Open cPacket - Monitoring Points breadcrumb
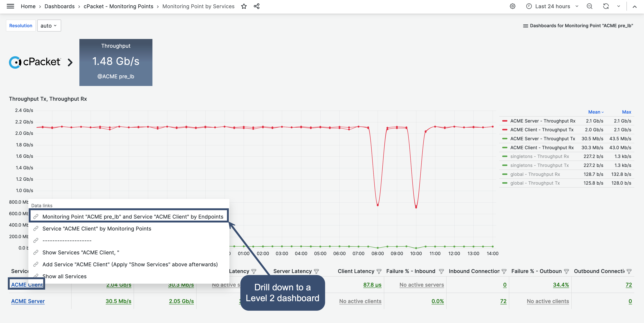 tap(119, 6)
